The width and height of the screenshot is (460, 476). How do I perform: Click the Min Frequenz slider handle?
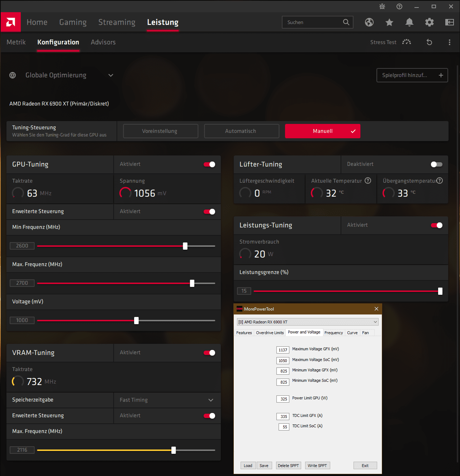(x=185, y=246)
